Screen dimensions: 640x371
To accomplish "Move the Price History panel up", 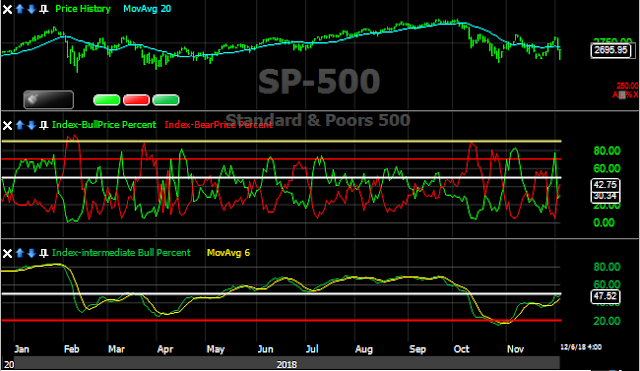I will [x=20, y=9].
